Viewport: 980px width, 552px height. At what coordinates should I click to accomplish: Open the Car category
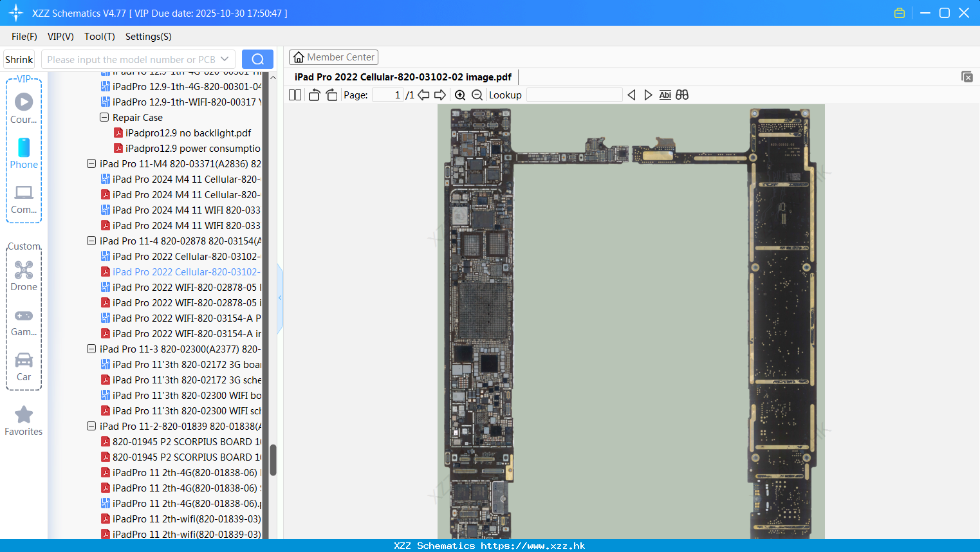[24, 367]
